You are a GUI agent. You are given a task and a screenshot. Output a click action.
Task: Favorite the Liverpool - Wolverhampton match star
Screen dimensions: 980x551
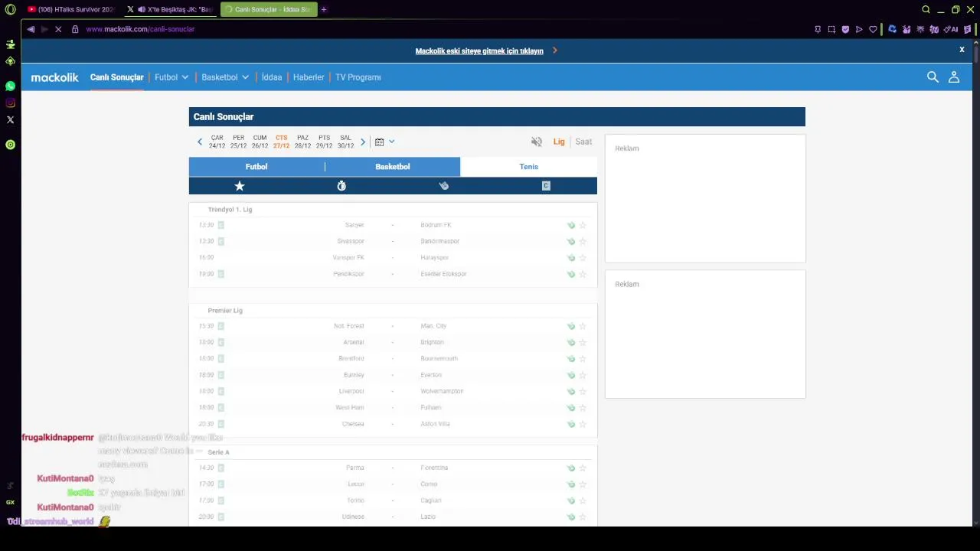pyautogui.click(x=583, y=391)
